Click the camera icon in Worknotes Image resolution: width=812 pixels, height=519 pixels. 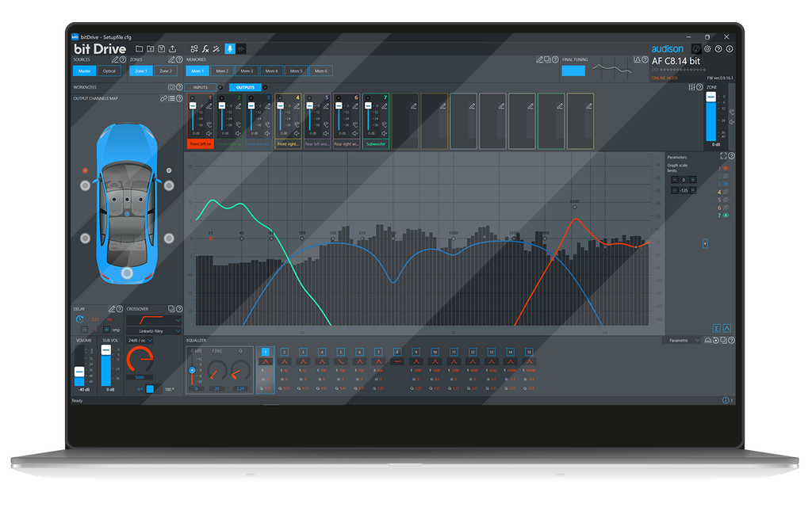pyautogui.click(x=170, y=87)
